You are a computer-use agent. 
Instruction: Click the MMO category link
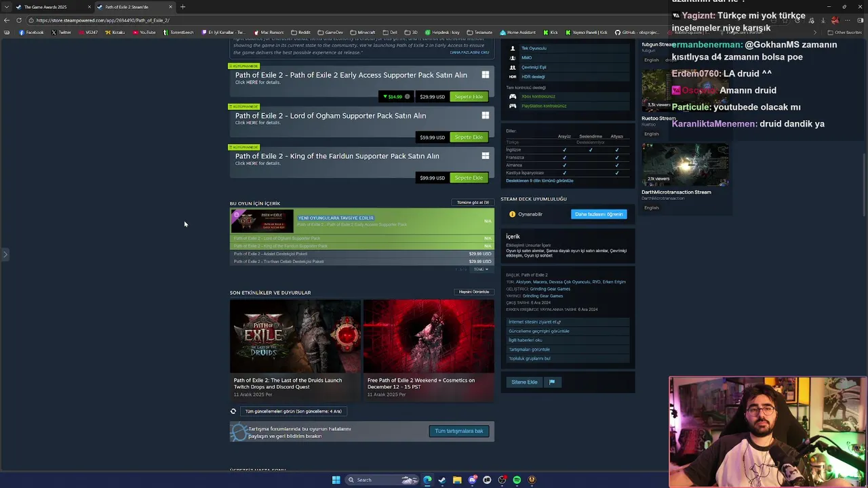(x=526, y=58)
